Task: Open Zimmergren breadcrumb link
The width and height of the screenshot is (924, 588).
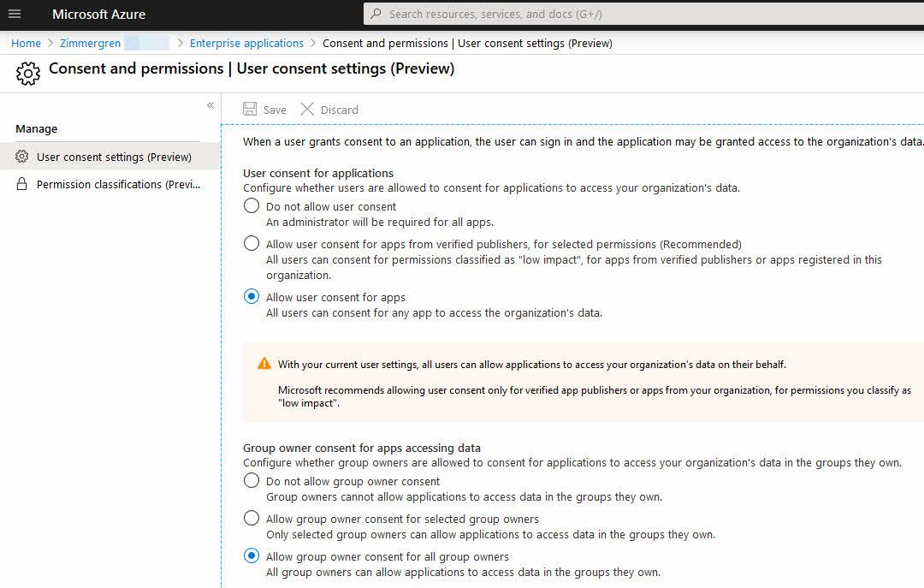Action: (90, 43)
